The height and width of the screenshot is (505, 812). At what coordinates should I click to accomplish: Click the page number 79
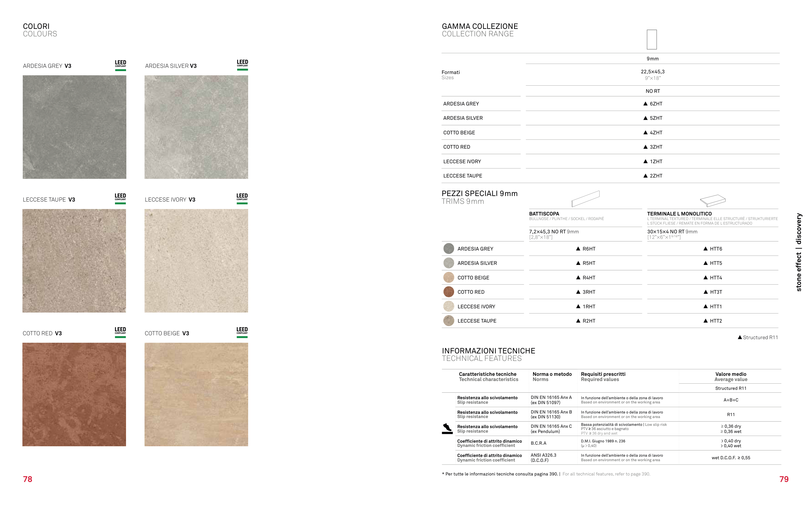[784, 479]
